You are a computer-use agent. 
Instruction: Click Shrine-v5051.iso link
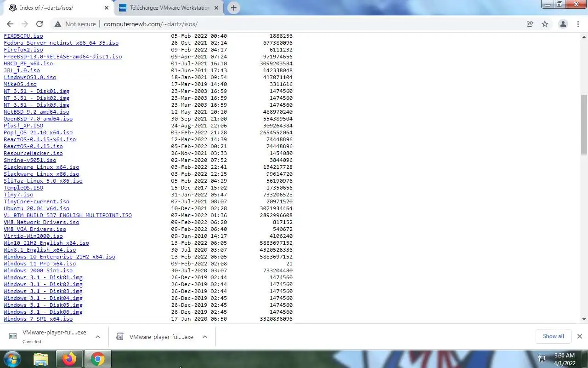[30, 160]
